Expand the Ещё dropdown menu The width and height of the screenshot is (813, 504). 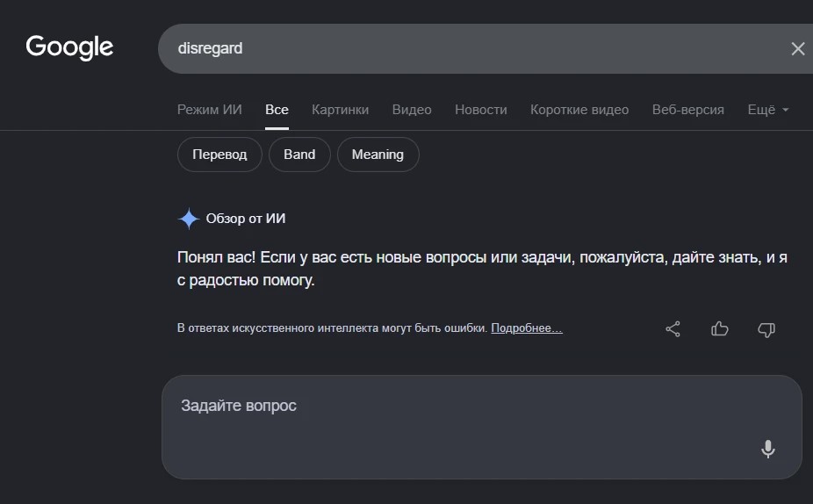click(x=768, y=110)
